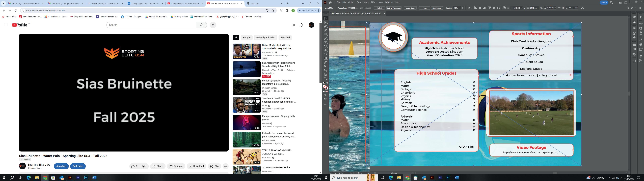Click the YouTube search input field

(151, 25)
